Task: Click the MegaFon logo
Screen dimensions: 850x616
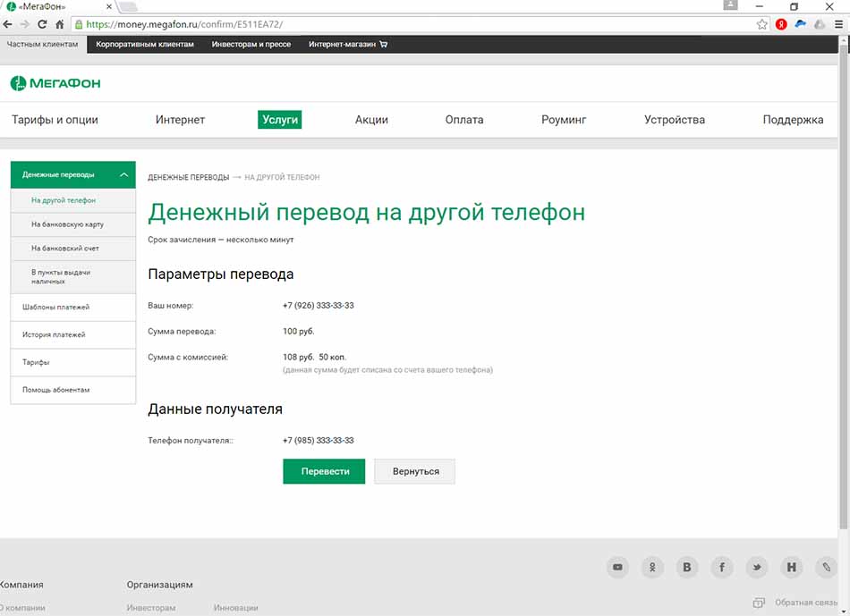Action: tap(55, 83)
